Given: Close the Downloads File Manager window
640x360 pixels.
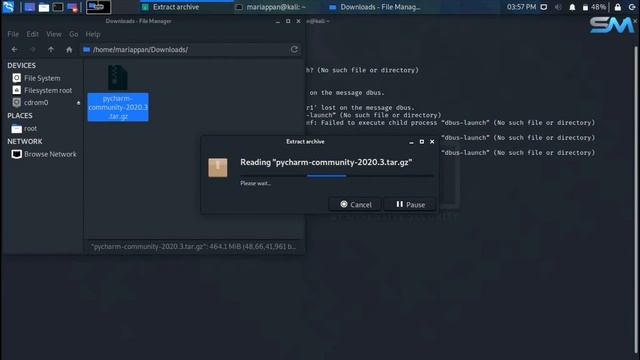Looking at the screenshot, I should (x=298, y=21).
